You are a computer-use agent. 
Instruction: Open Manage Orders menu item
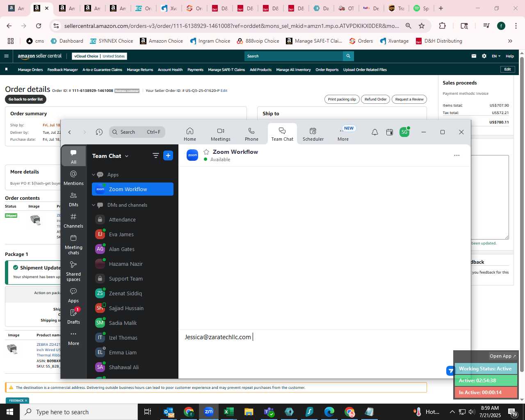(x=30, y=70)
